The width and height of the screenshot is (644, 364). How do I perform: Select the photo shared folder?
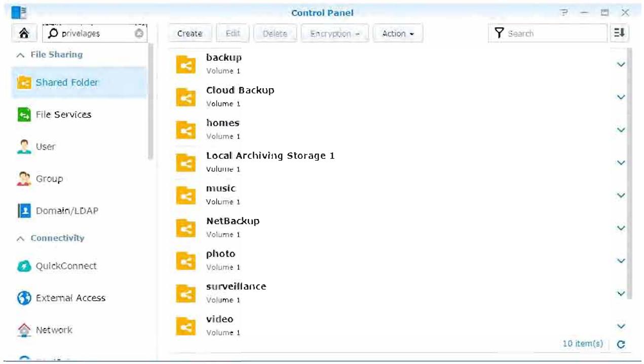395,260
